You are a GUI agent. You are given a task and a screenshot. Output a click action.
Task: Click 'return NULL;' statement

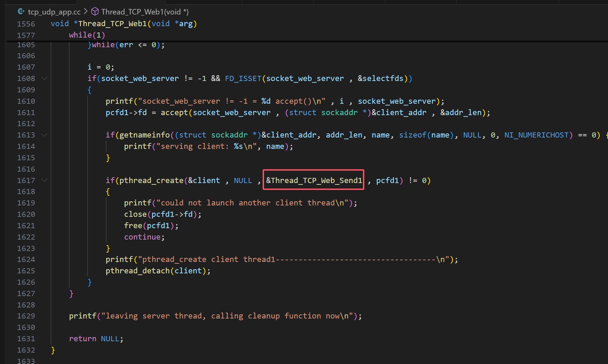pyautogui.click(x=96, y=339)
